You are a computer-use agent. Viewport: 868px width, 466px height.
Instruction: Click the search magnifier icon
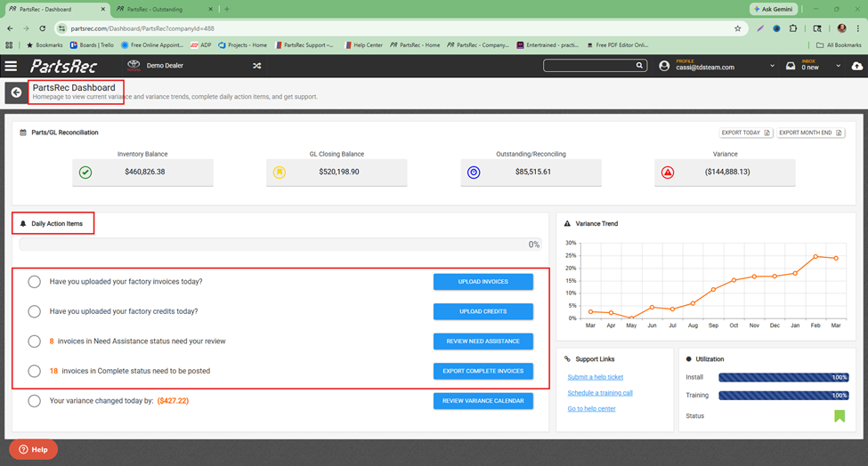click(x=639, y=65)
